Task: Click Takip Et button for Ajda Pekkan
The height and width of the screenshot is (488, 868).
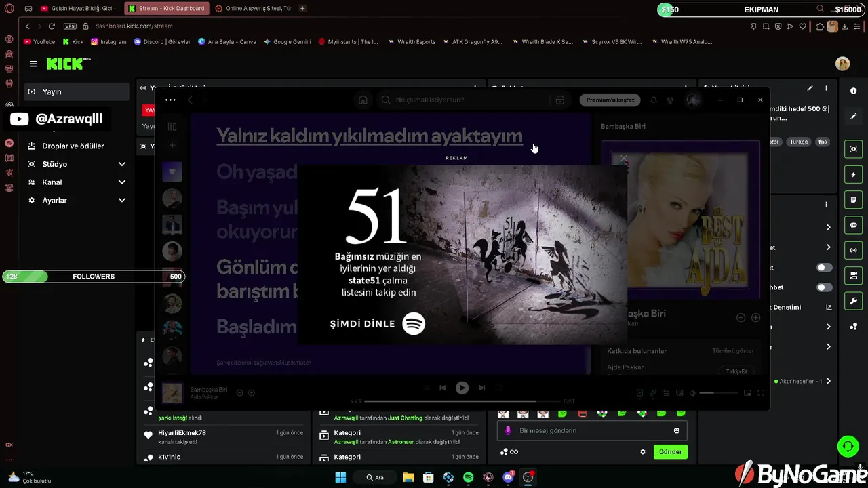Action: coord(736,371)
